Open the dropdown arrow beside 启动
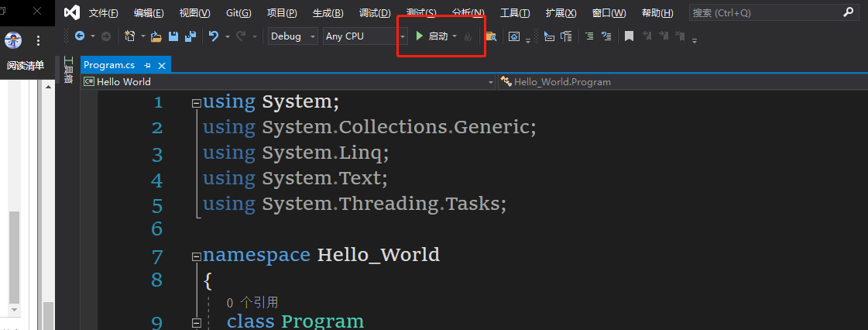868x330 pixels. 455,36
